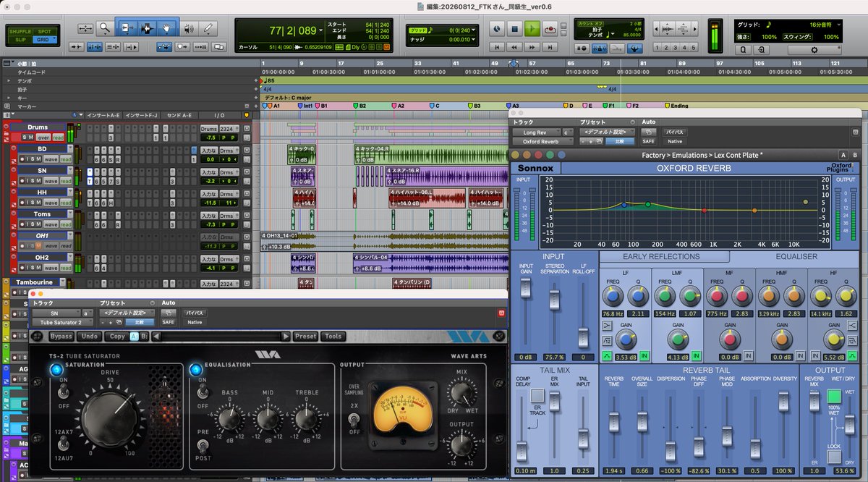The width and height of the screenshot is (868, 482).
Task: Open Toms track automation mode 'read' selector
Action: [x=66, y=224]
